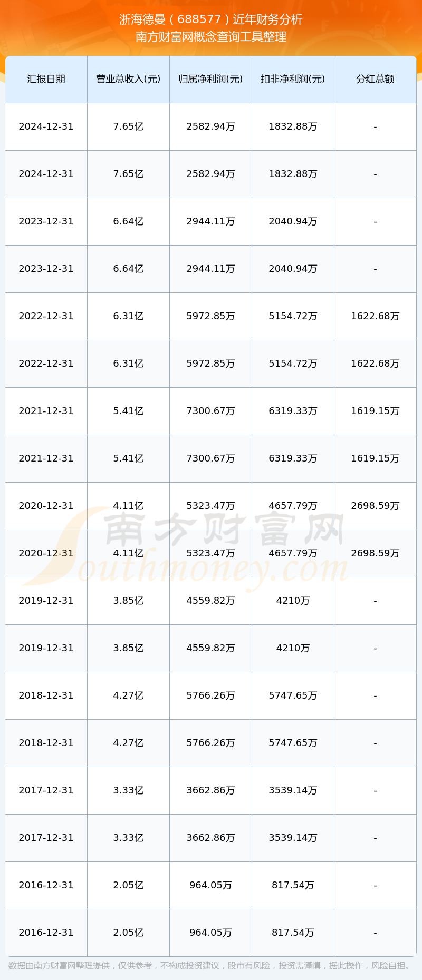Image resolution: width=422 pixels, height=980 pixels.
Task: Click the 浙海德曼 (688577) 近年财务分析 title
Action: click(211, 19)
